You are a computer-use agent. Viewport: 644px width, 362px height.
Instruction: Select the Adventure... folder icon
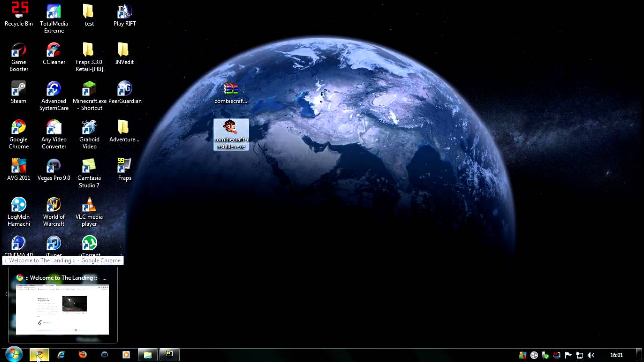(124, 131)
